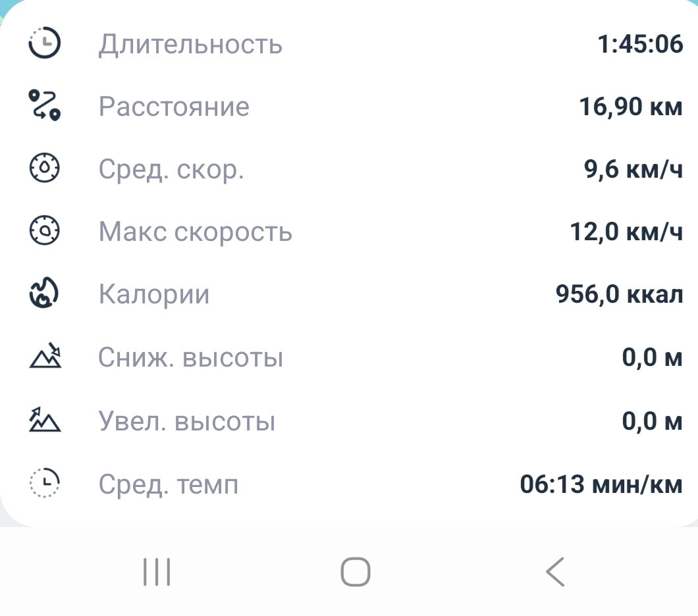Screen dimensions: 698x616
Task: Tap the max speed gauge icon
Action: point(45,230)
